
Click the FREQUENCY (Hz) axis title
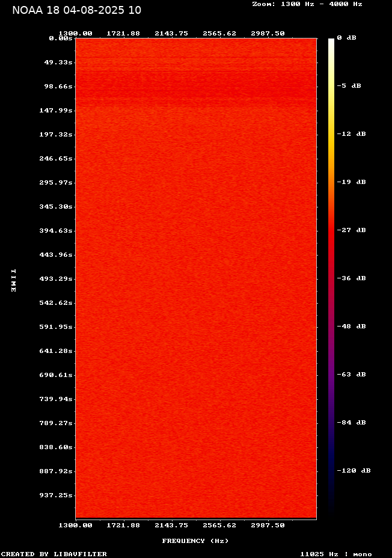(195, 541)
